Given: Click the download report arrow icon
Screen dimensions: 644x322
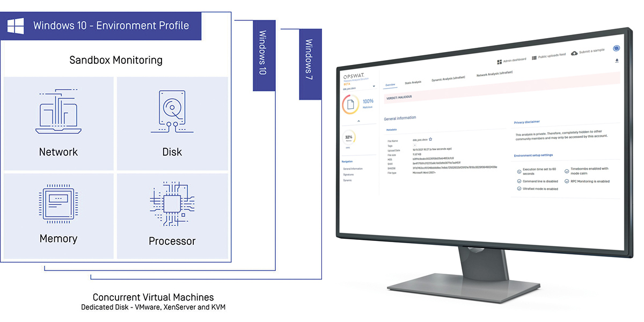Looking at the screenshot, I should [x=617, y=61].
